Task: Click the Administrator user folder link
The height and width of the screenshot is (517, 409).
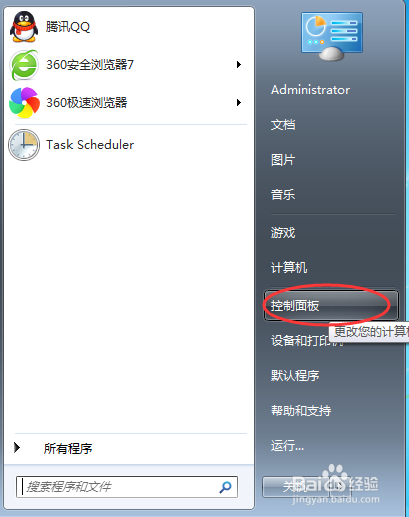Action: [x=310, y=90]
